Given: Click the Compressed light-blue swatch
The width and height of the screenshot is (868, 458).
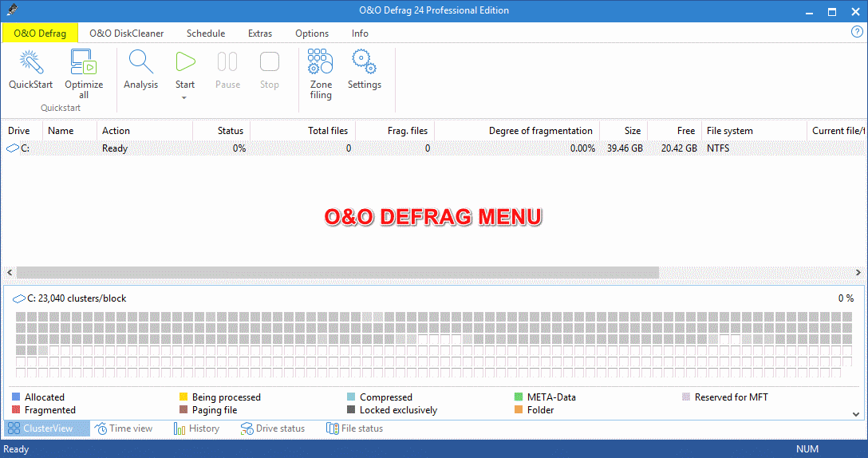Looking at the screenshot, I should click(351, 397).
